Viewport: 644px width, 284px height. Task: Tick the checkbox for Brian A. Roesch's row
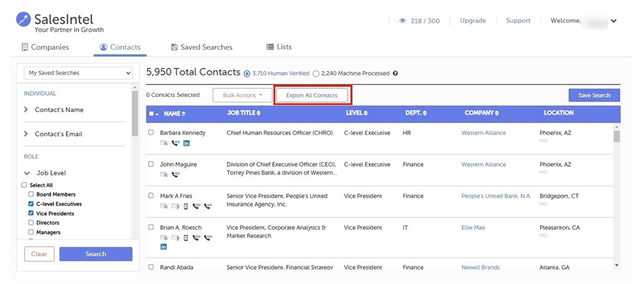coord(151,227)
